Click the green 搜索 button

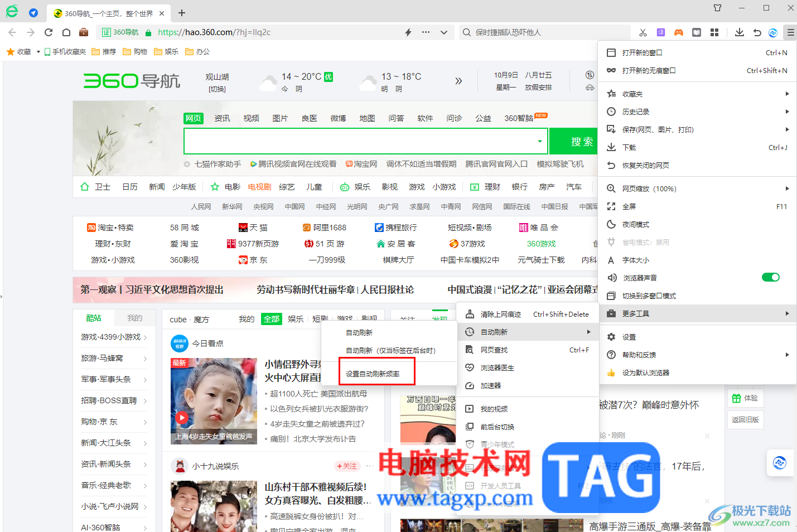pos(574,141)
